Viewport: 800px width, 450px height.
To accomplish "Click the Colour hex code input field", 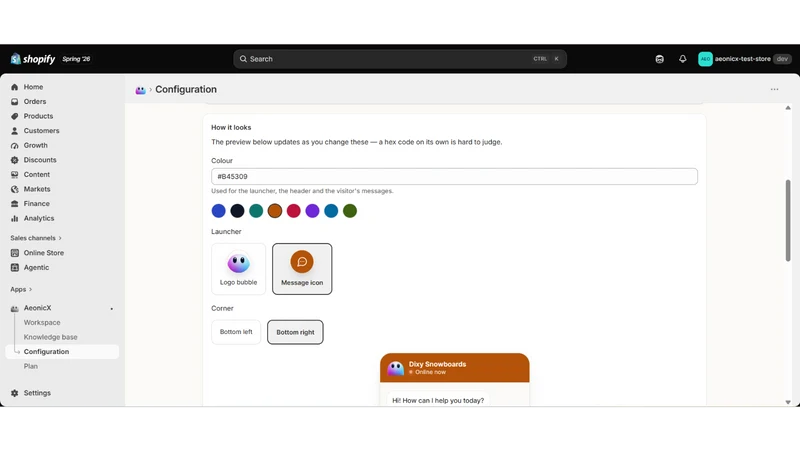I will [x=454, y=177].
